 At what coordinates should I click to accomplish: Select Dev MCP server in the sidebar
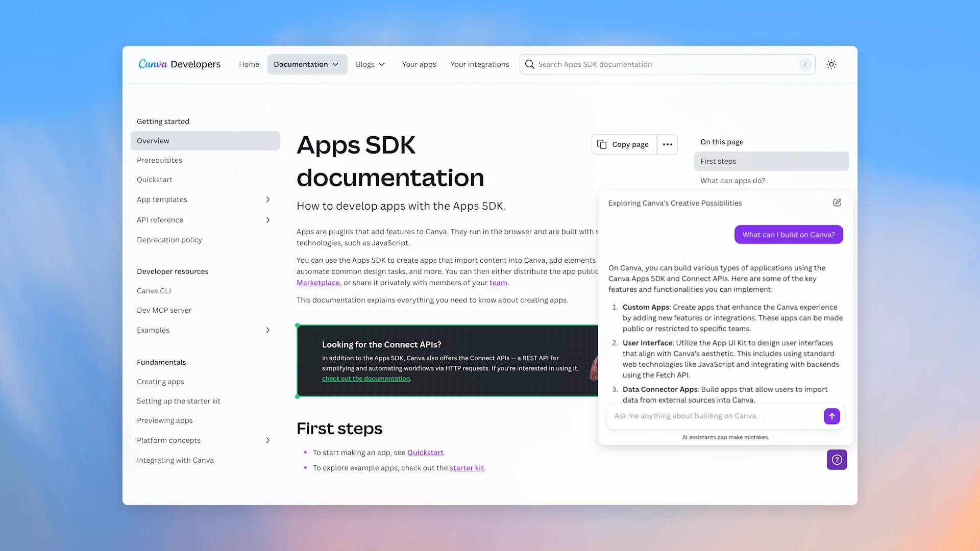click(164, 310)
